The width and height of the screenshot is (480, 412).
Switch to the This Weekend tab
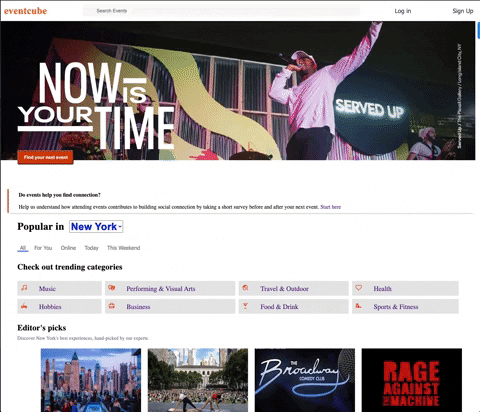pos(124,248)
